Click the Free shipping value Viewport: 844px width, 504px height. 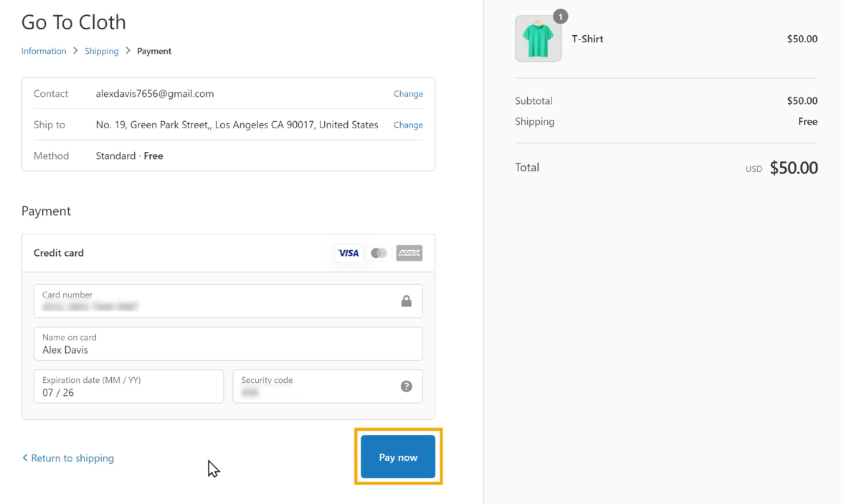coord(807,122)
